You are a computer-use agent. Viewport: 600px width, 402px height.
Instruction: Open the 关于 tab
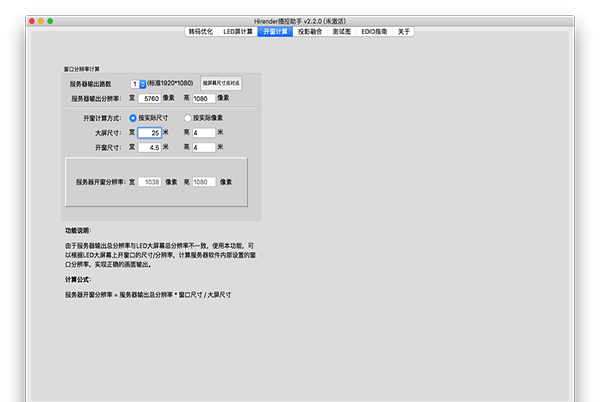pyautogui.click(x=404, y=32)
